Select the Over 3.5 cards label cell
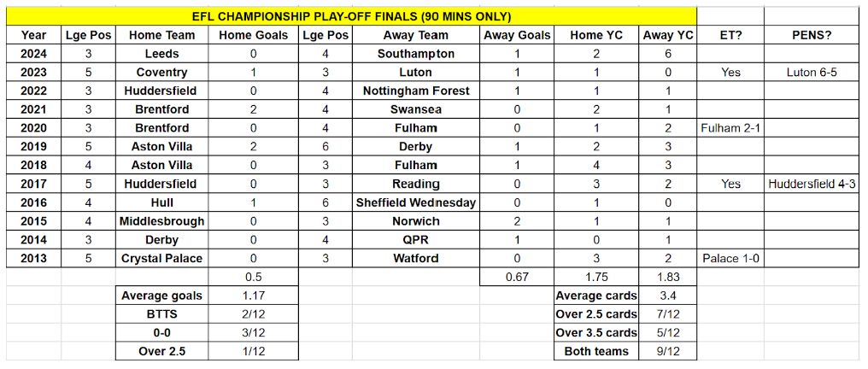Viewport: 868px width, 369px height. tap(596, 332)
